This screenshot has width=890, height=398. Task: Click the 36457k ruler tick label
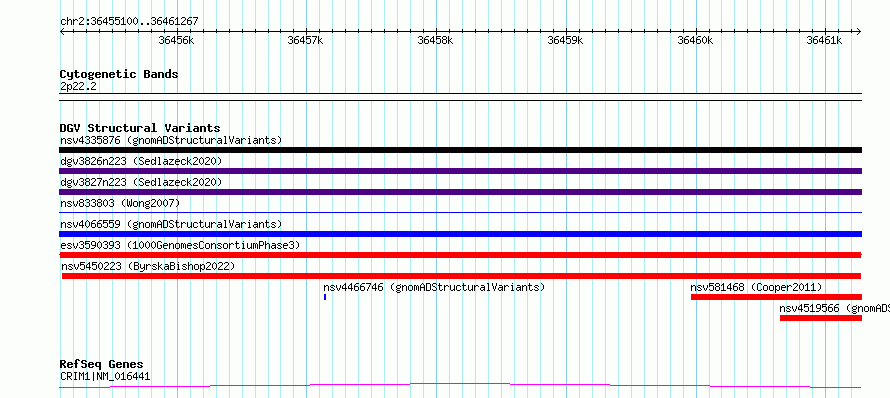coord(306,40)
